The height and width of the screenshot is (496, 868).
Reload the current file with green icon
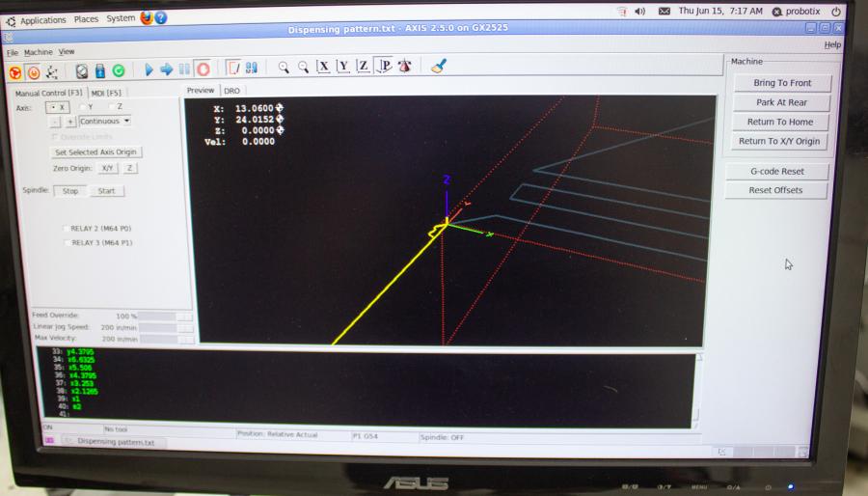[119, 70]
